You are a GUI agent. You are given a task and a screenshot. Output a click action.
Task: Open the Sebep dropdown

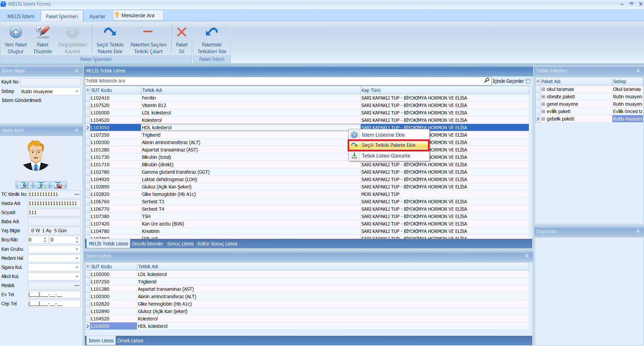(x=77, y=92)
